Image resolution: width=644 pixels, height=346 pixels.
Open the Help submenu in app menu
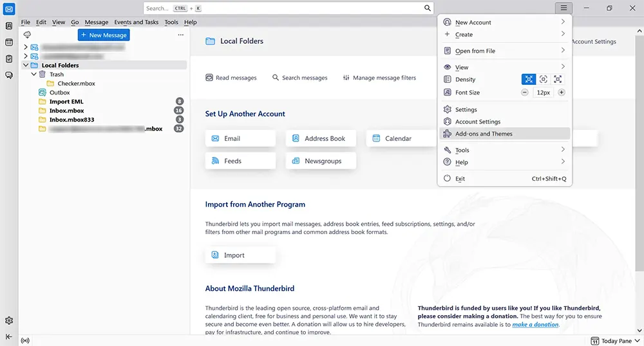(504, 162)
